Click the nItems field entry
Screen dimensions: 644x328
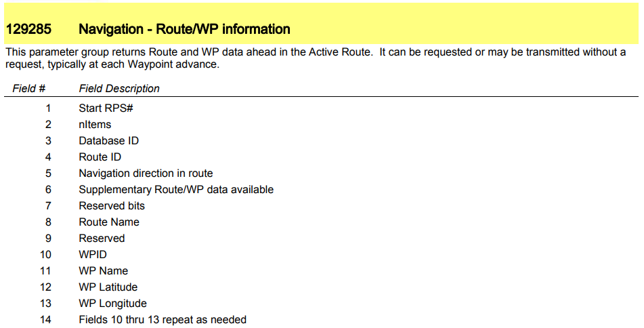point(95,124)
